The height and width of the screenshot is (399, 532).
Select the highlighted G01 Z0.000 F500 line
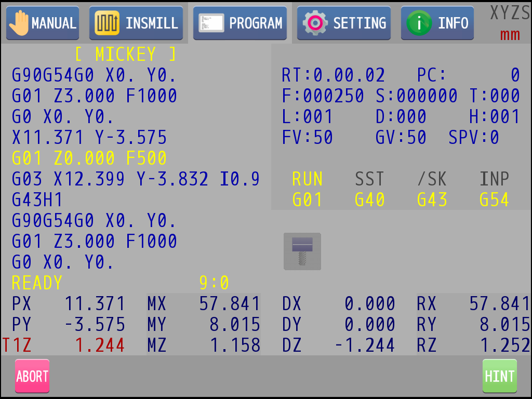pyautogui.click(x=89, y=158)
